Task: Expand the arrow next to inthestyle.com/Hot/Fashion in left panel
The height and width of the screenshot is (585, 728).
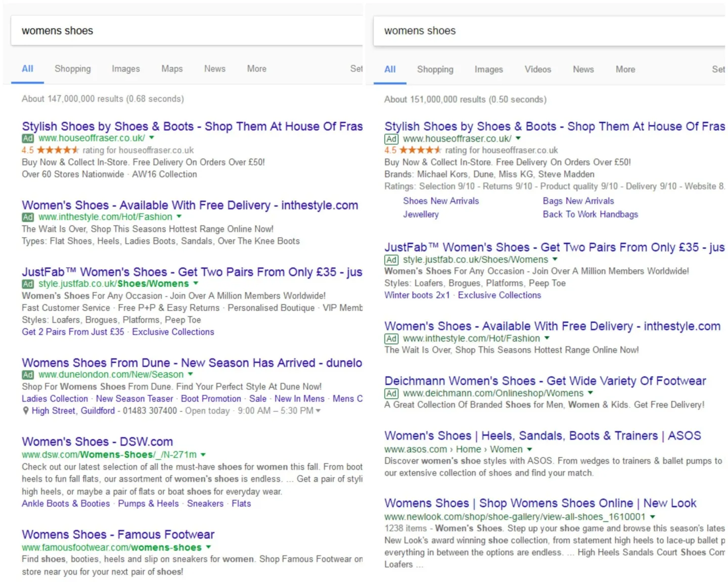Action: click(179, 216)
